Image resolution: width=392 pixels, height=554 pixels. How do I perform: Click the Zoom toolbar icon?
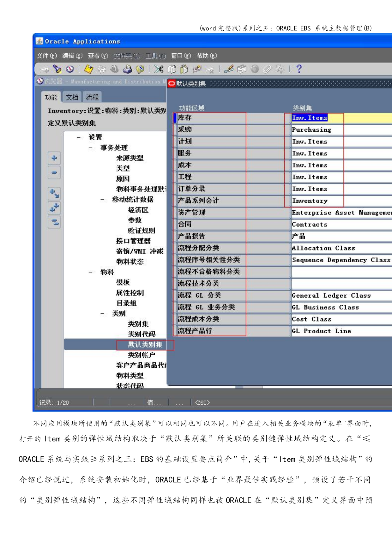tap(242, 69)
